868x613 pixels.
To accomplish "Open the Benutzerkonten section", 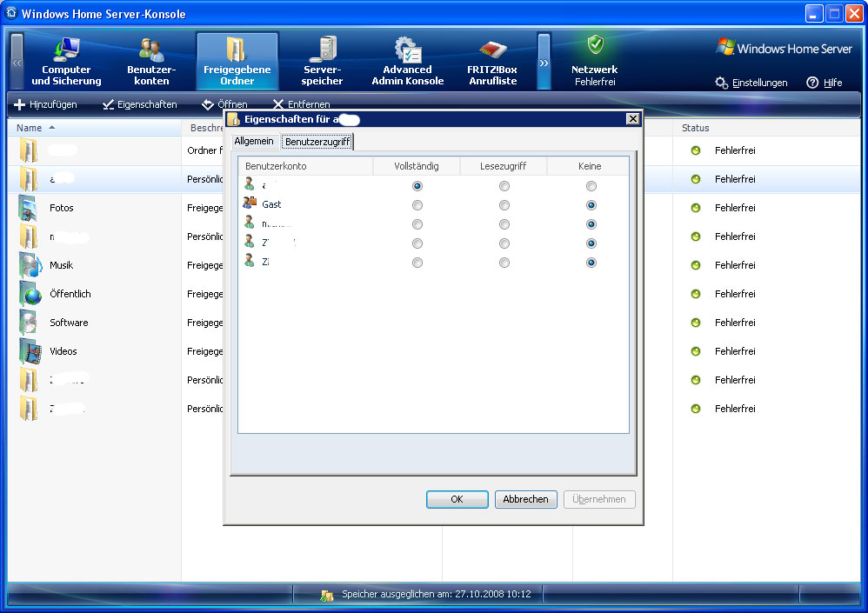I will tap(151, 62).
